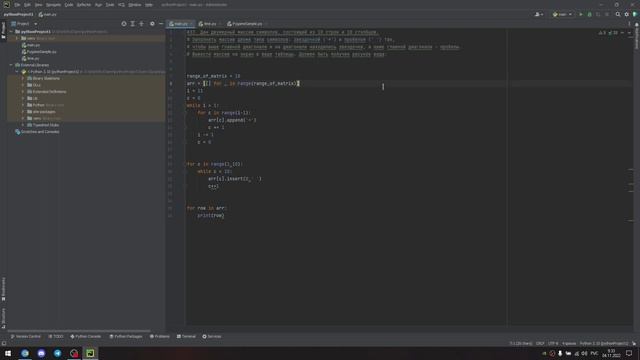Click the PyCharm logo icon at top left
This screenshot has height=360, width=640.
pos(6,4)
